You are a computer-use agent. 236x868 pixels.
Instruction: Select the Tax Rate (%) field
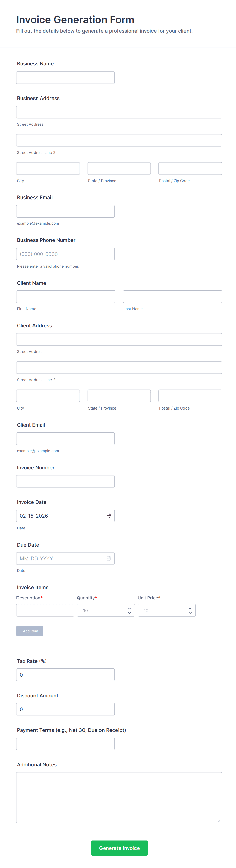(65, 675)
